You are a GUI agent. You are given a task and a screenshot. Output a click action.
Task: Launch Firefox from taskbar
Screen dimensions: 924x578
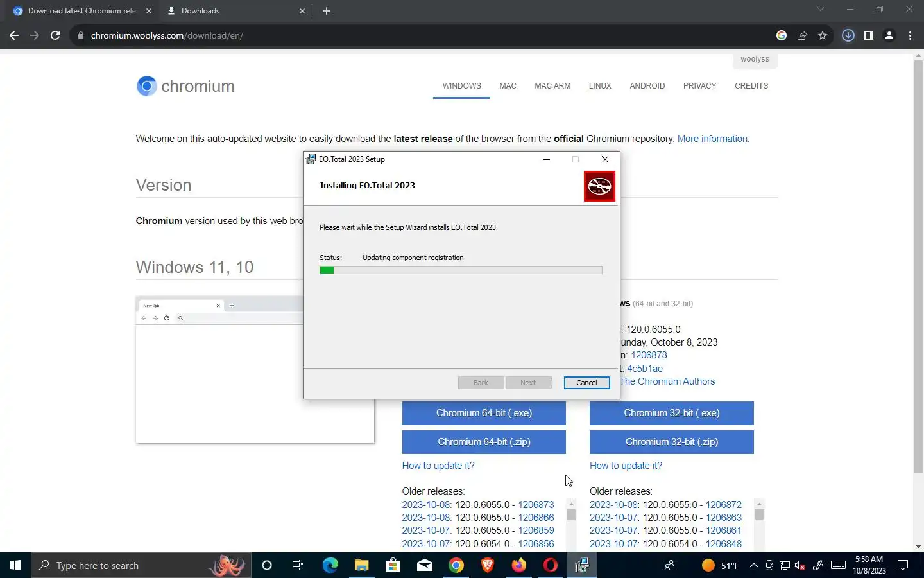(x=518, y=565)
